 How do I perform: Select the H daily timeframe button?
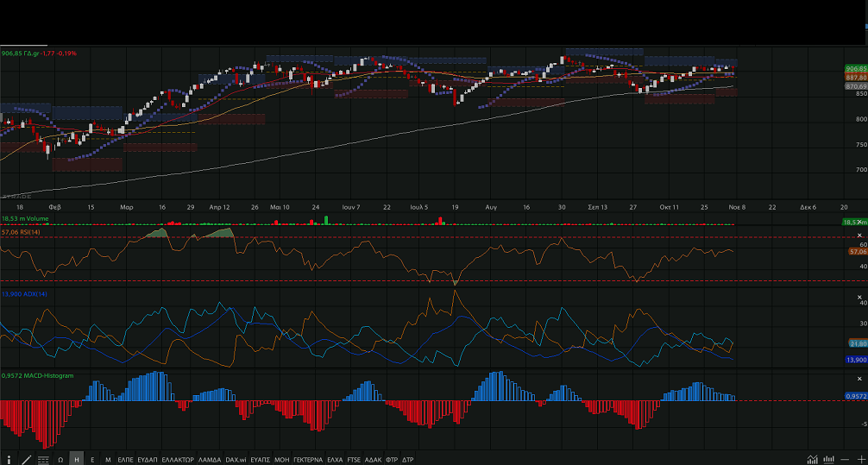tap(77, 459)
